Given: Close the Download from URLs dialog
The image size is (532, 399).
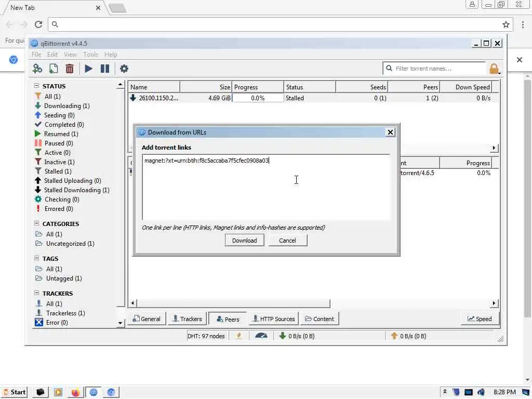Looking at the screenshot, I should click(x=391, y=132).
